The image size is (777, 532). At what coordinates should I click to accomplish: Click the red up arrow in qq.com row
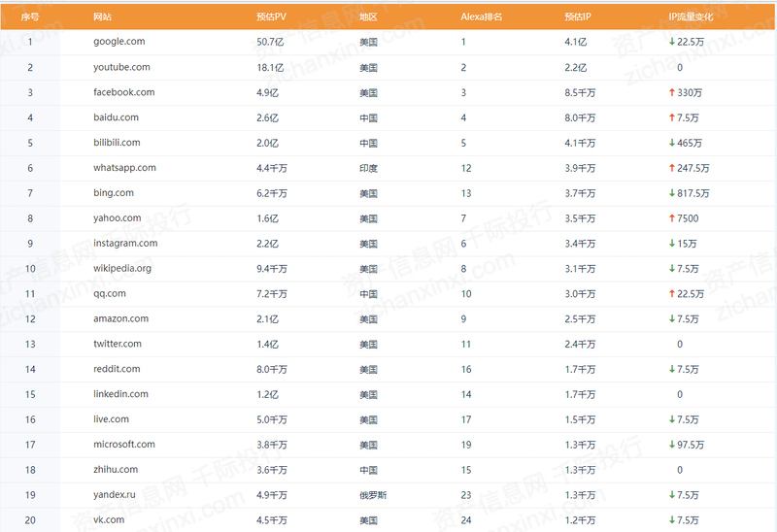pos(671,294)
